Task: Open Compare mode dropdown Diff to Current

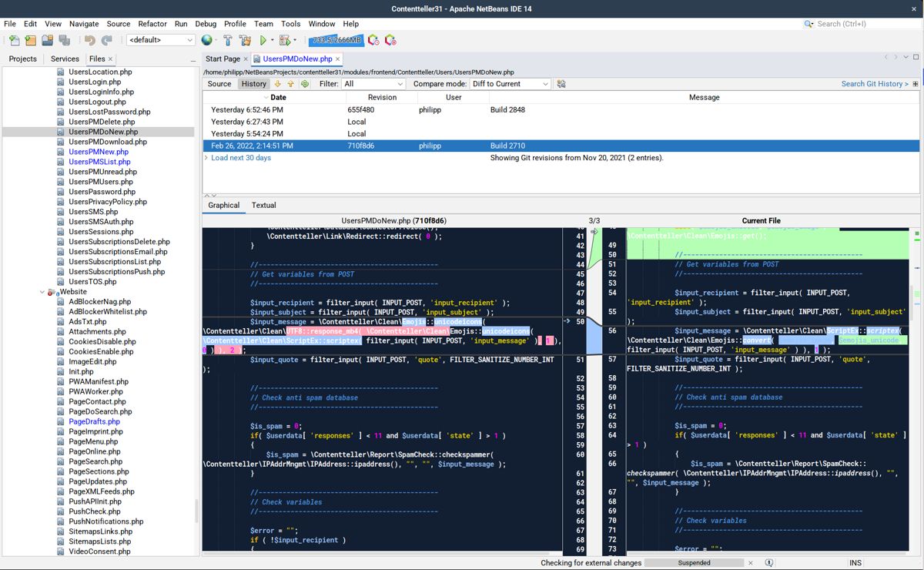Action: point(510,84)
